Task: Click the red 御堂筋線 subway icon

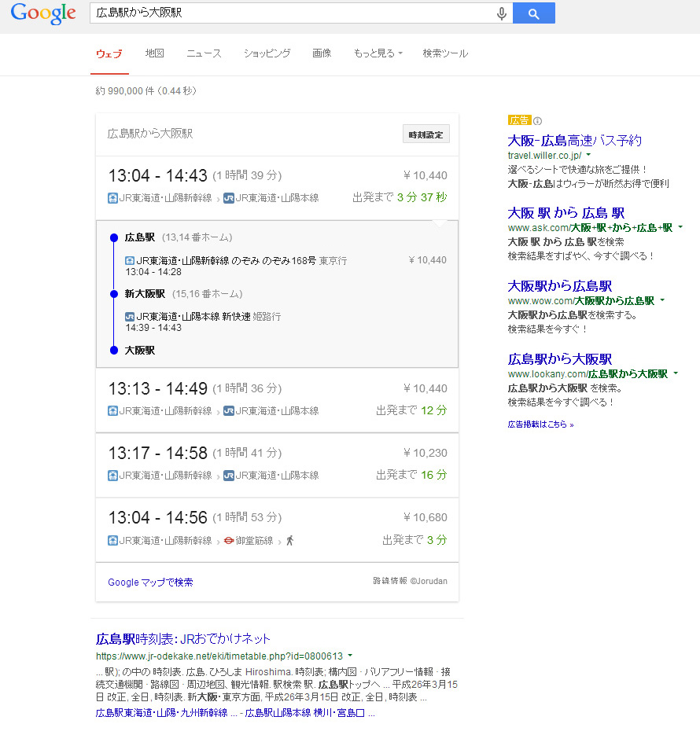Action: (229, 541)
